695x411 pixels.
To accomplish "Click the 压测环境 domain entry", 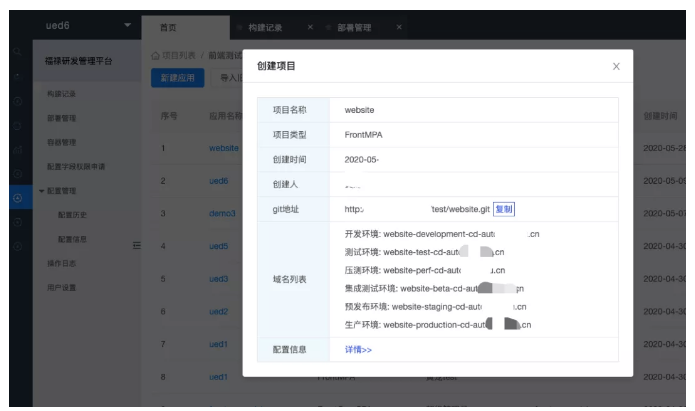I will click(x=425, y=270).
